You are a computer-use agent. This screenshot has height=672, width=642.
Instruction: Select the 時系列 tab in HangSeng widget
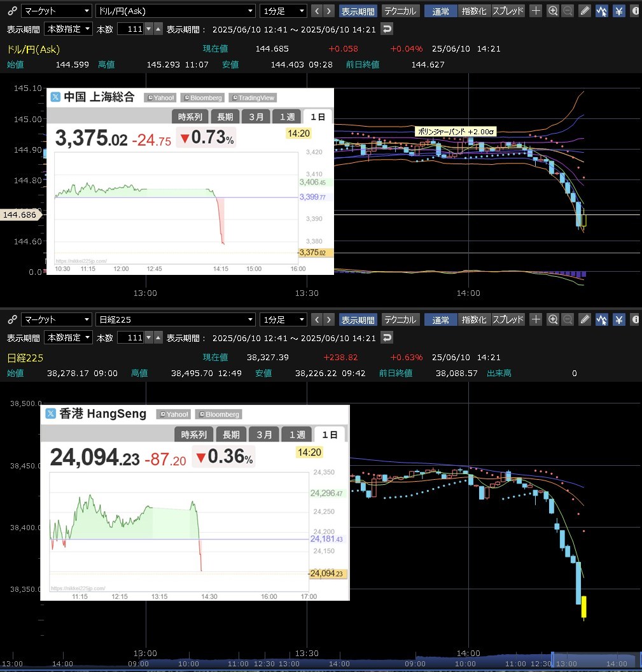193,435
